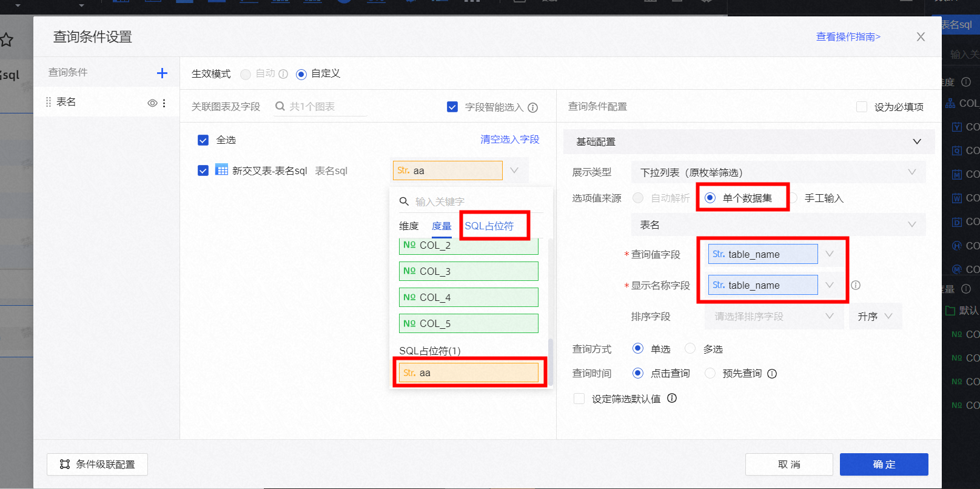
Task: Collapse the 基础配置 section
Action: 916,141
